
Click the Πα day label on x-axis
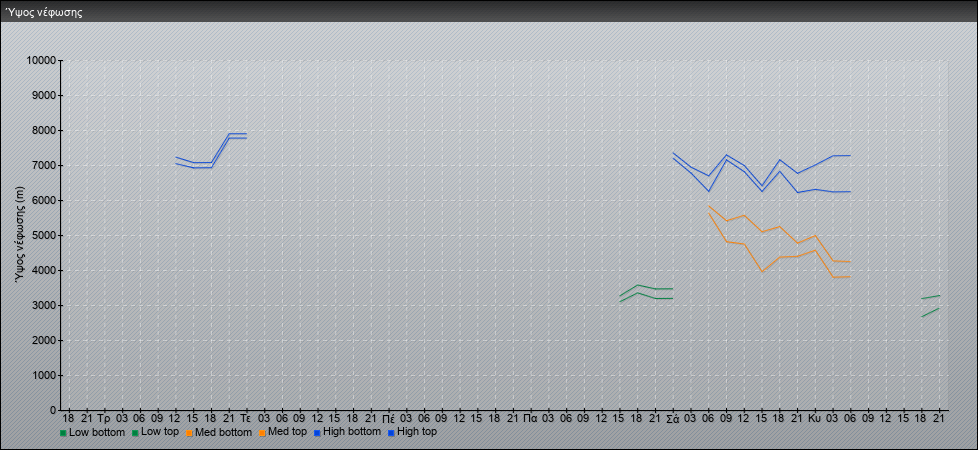point(531,418)
